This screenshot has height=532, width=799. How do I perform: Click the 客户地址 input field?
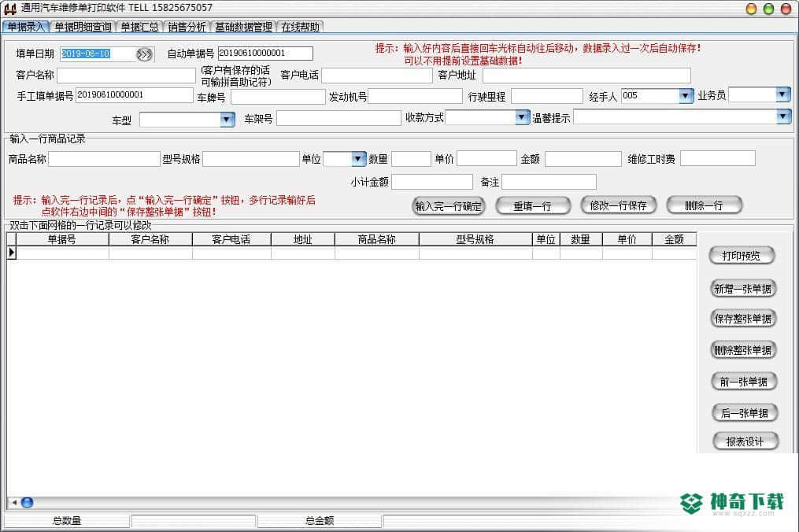pyautogui.click(x=587, y=76)
